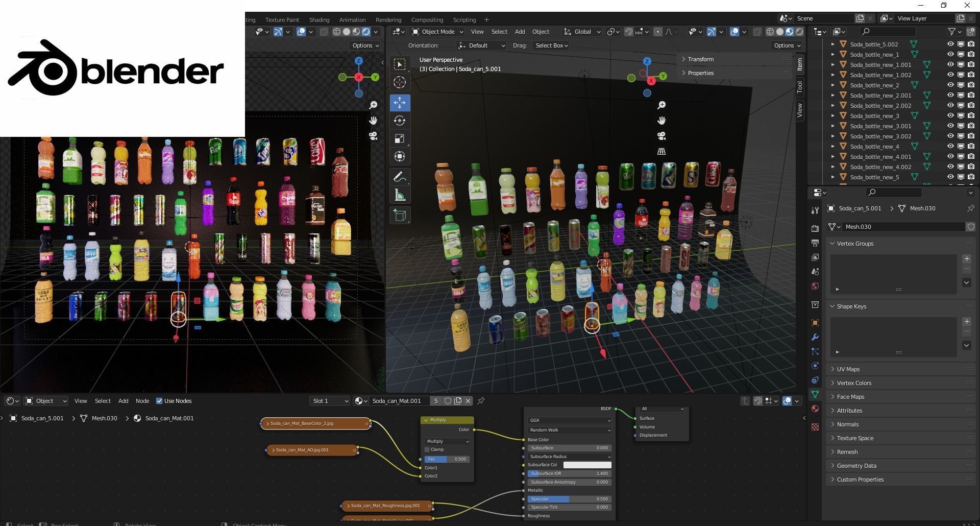
Task: Switch to the Animation workspace tab
Action: [352, 20]
